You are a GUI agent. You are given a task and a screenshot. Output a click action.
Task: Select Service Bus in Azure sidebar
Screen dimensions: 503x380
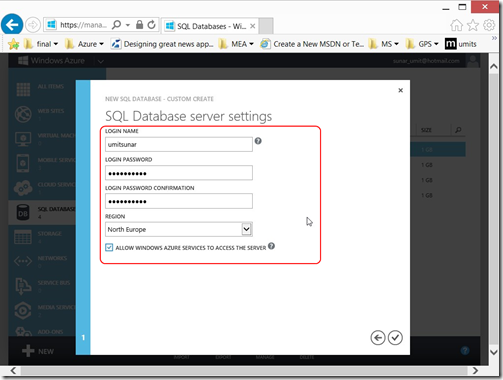(x=42, y=285)
